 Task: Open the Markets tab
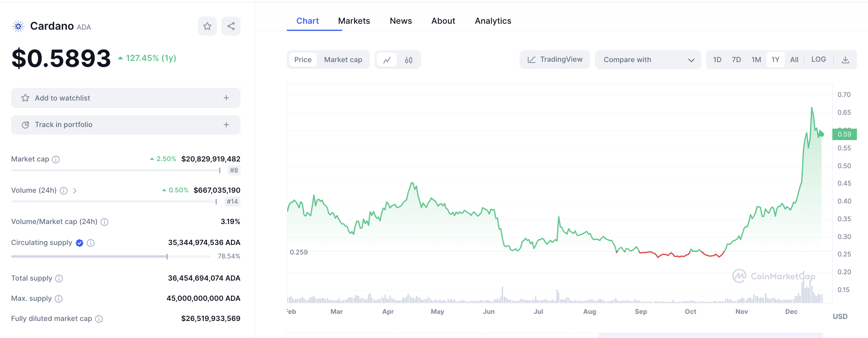pyautogui.click(x=354, y=21)
